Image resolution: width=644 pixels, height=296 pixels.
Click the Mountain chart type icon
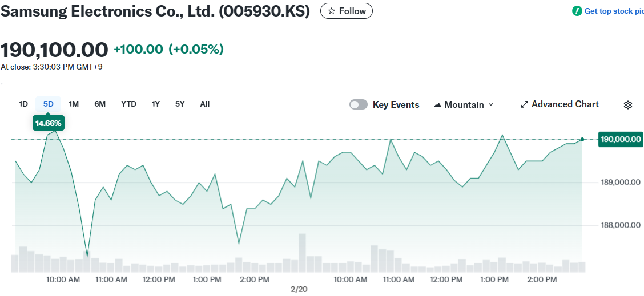[438, 105]
